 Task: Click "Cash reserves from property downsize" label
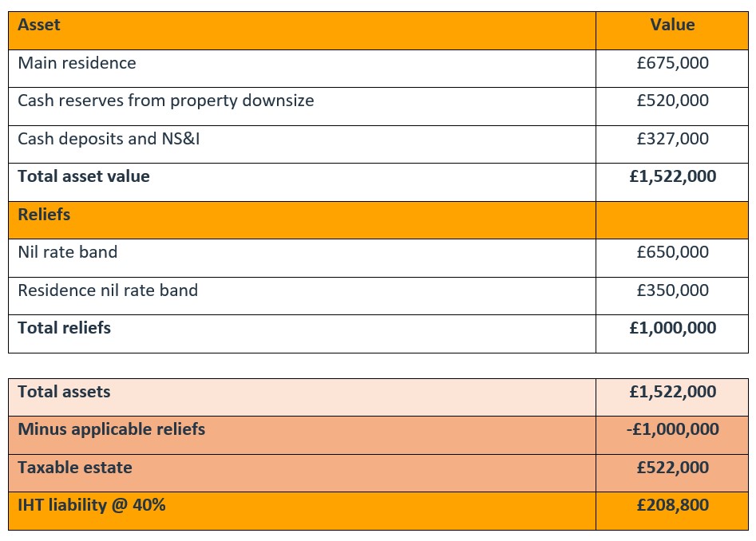pyautogui.click(x=165, y=101)
